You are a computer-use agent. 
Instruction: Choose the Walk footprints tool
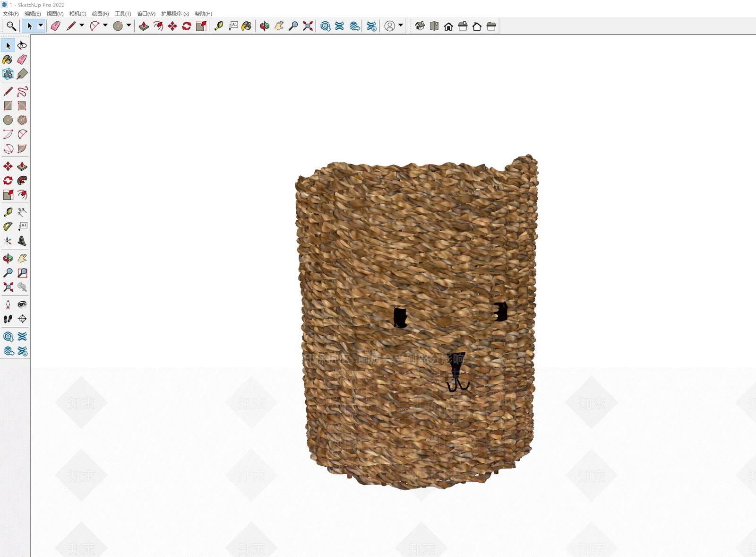(x=8, y=319)
